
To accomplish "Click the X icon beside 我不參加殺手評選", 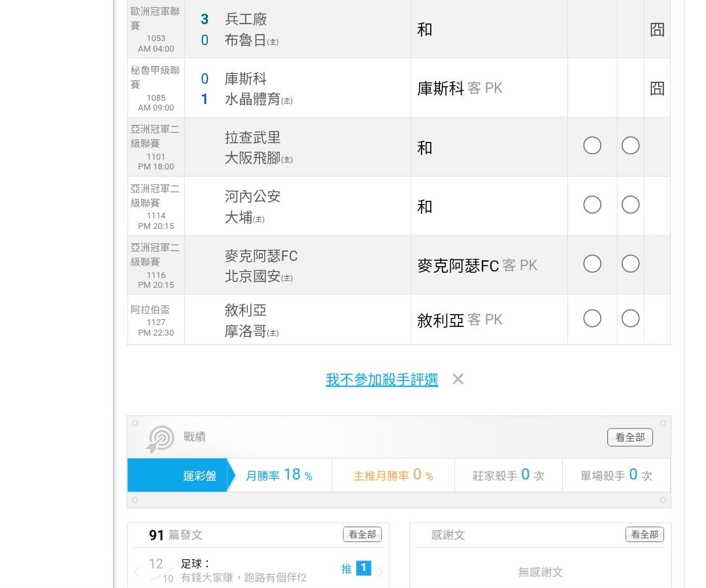I will (x=458, y=379).
